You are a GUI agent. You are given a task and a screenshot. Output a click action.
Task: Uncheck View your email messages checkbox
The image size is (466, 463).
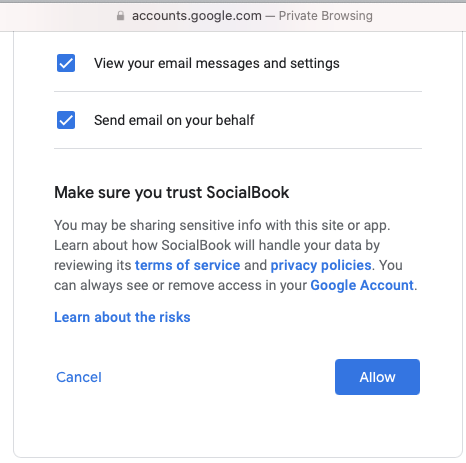point(66,63)
